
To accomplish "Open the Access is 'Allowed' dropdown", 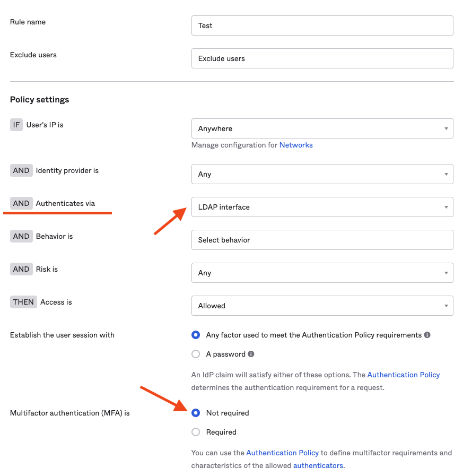I will pyautogui.click(x=322, y=306).
